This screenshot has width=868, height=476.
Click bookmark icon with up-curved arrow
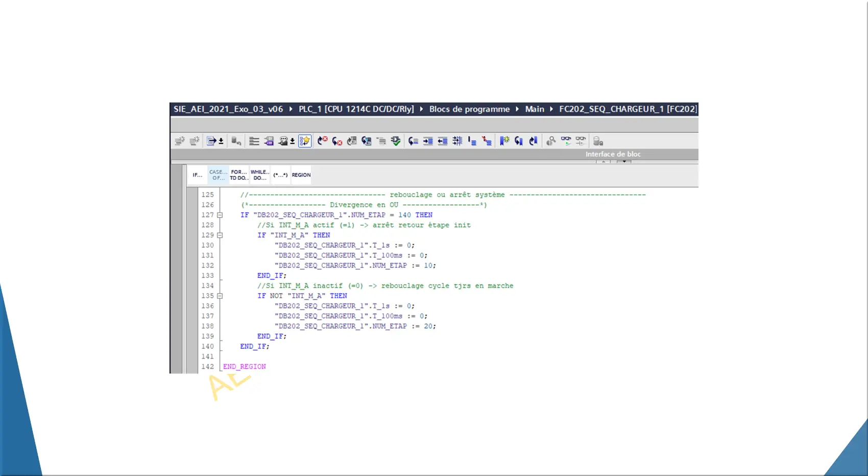tap(534, 141)
